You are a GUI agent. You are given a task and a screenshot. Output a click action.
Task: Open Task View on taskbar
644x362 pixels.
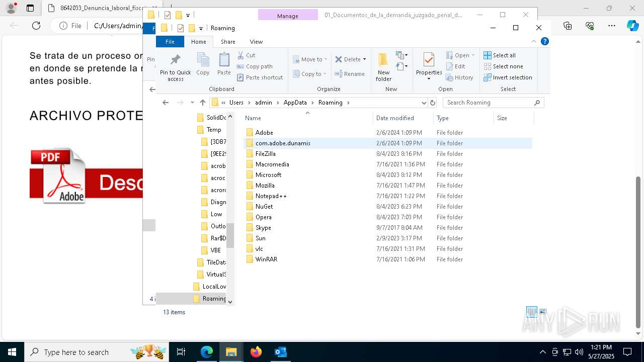click(181, 352)
